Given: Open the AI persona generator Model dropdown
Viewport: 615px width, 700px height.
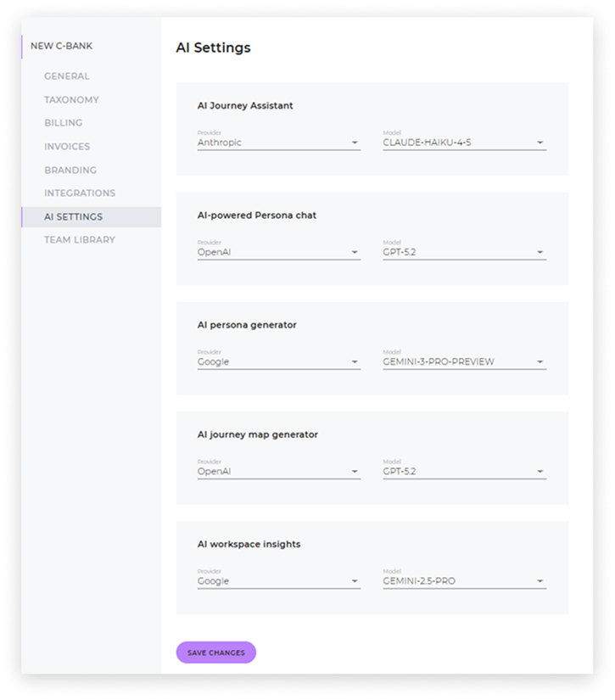Looking at the screenshot, I should point(464,361).
